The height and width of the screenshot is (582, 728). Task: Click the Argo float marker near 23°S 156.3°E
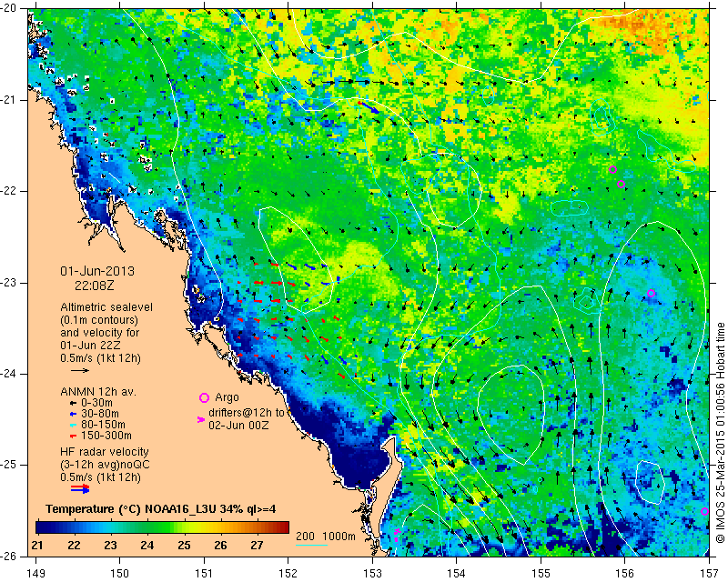[x=651, y=293]
